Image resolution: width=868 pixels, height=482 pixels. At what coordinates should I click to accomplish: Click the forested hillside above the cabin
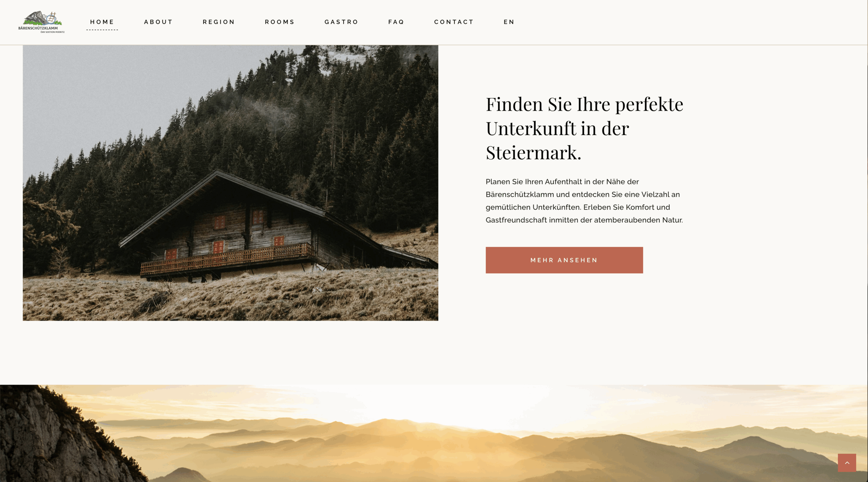click(305, 119)
